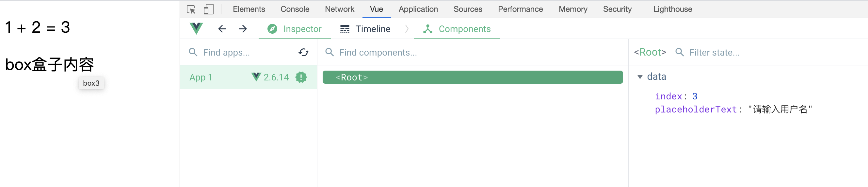Viewport: 868px width, 187px height.
Task: Go forward with the right arrow
Action: [243, 29]
